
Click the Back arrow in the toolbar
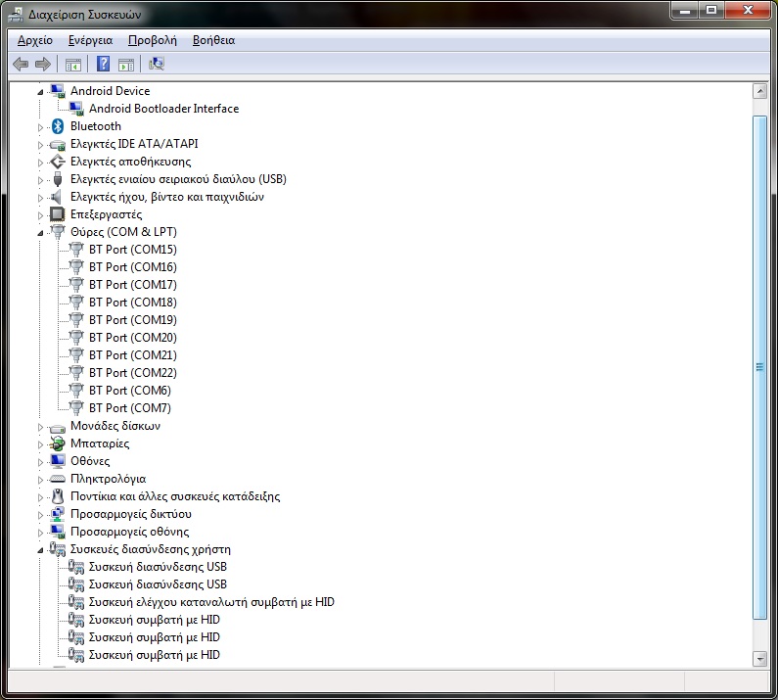point(21,65)
